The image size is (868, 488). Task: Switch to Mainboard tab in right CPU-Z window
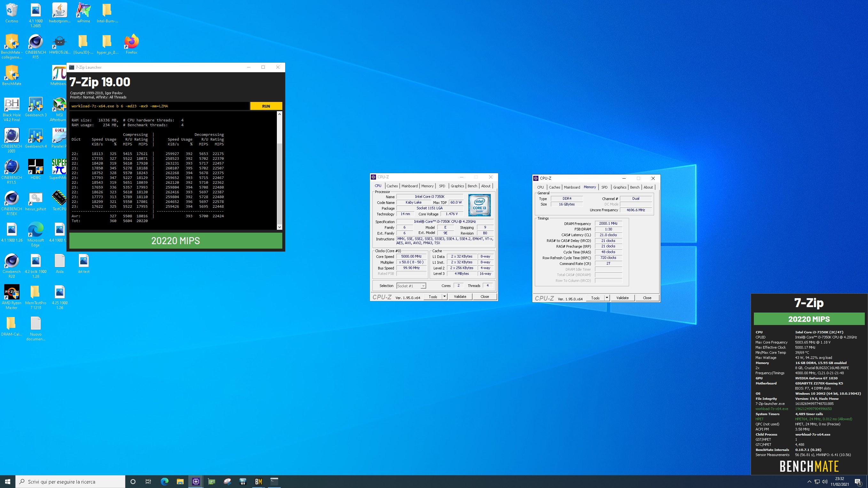[572, 187]
